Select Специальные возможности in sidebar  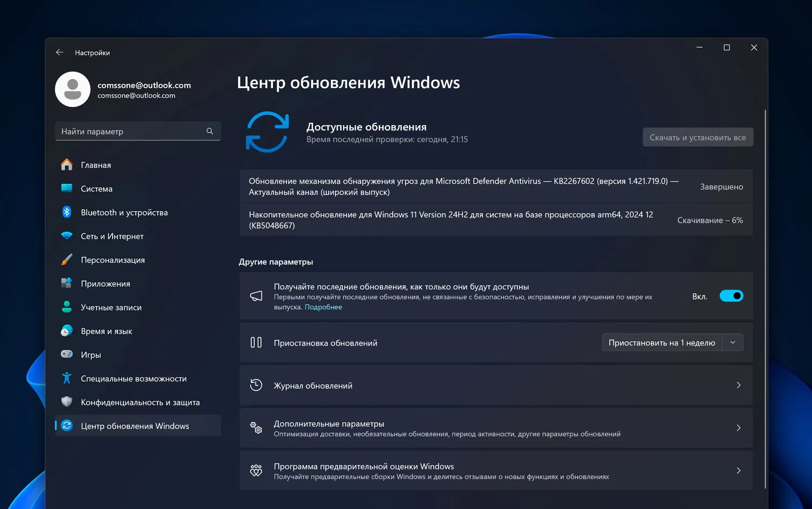click(137, 379)
